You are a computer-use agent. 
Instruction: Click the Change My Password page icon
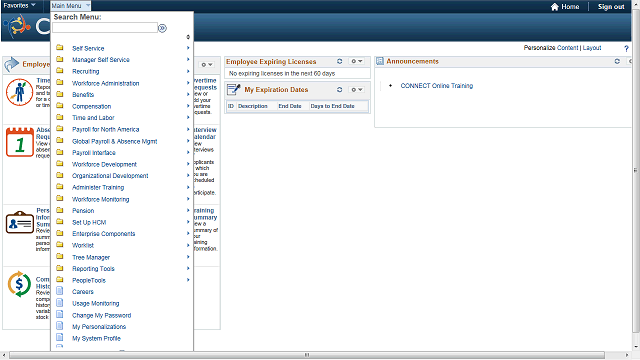(60, 315)
